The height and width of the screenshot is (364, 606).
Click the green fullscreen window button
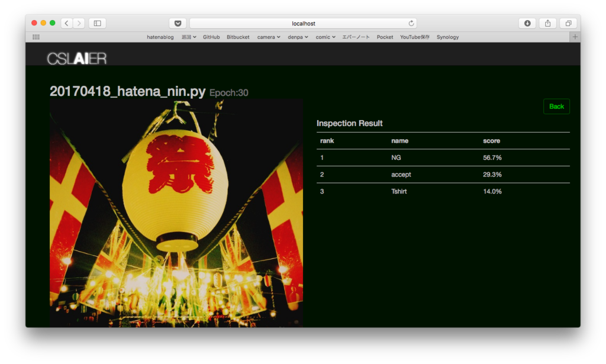pyautogui.click(x=53, y=23)
